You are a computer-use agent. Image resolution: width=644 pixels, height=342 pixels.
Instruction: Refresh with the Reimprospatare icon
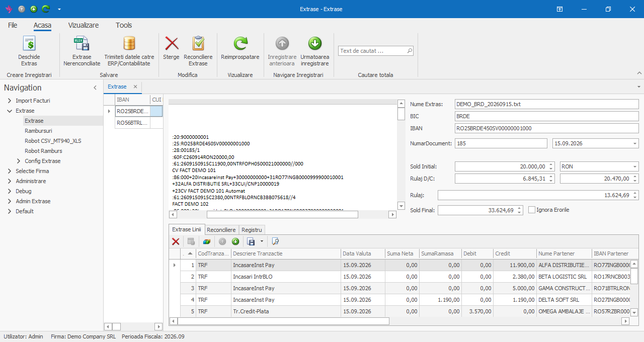[240, 44]
